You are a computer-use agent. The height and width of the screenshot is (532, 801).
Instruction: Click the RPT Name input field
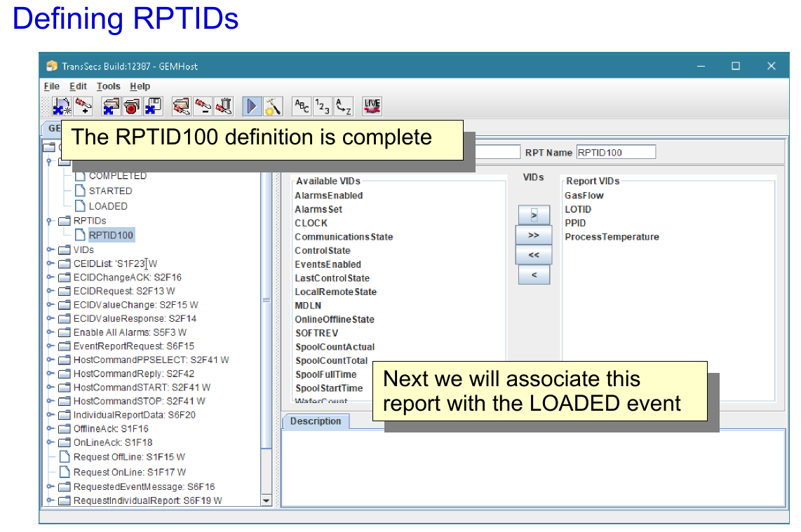(x=615, y=152)
